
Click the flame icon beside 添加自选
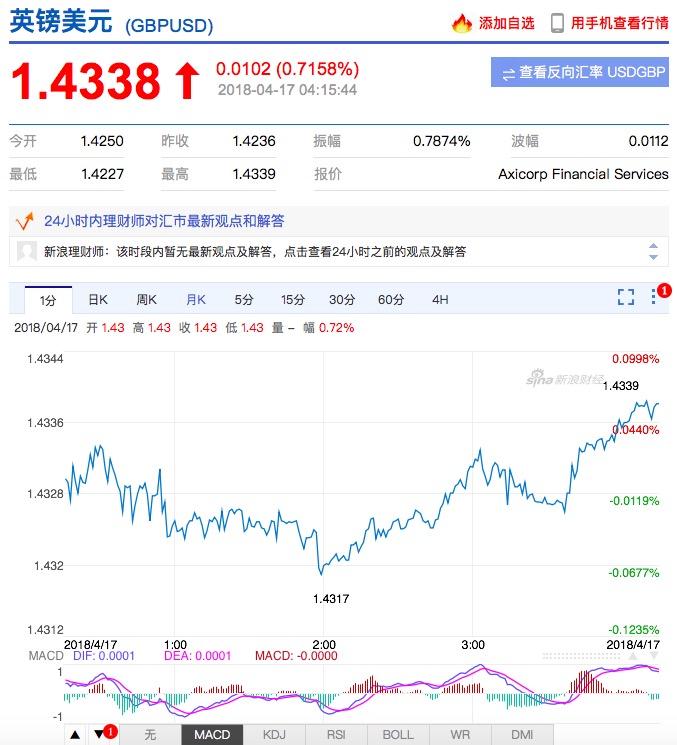[461, 23]
